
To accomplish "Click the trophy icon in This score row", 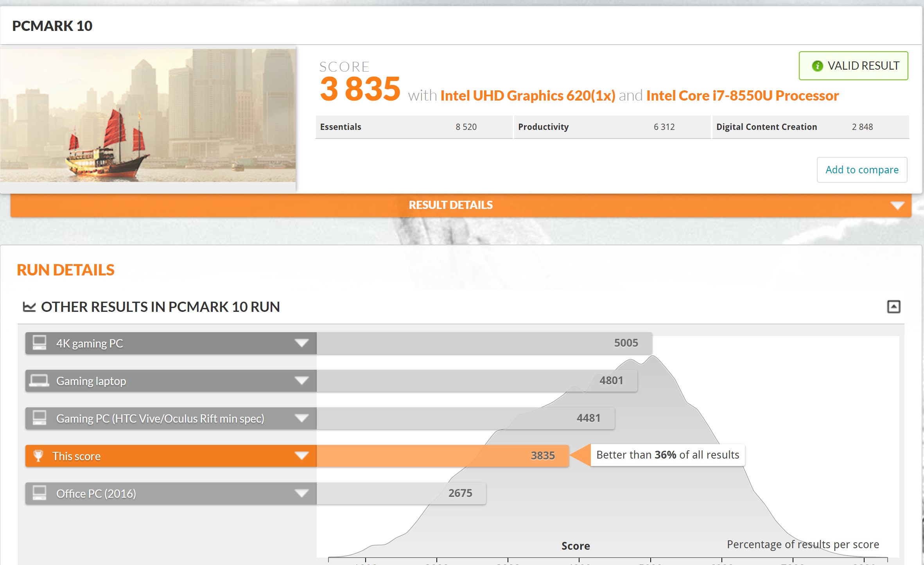I will [38, 455].
